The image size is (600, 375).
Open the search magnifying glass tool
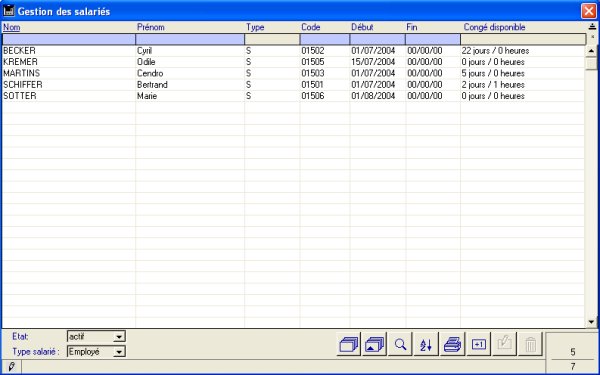click(400, 344)
